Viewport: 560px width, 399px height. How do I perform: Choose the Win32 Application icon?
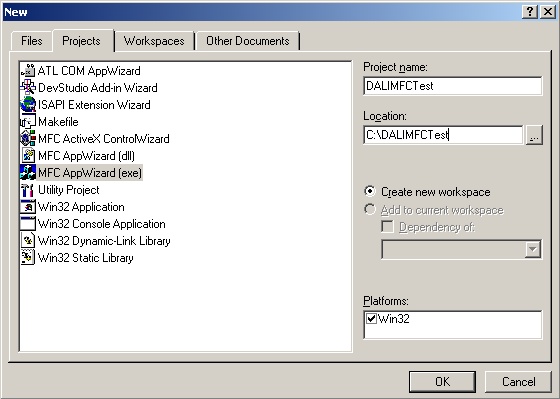point(28,207)
